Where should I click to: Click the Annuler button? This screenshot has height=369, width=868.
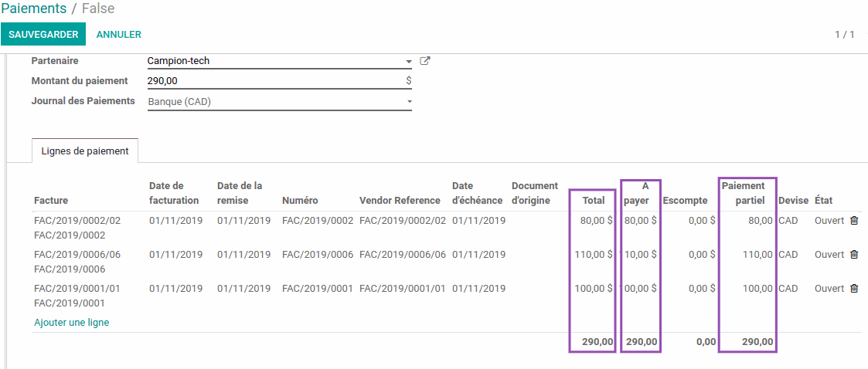118,35
